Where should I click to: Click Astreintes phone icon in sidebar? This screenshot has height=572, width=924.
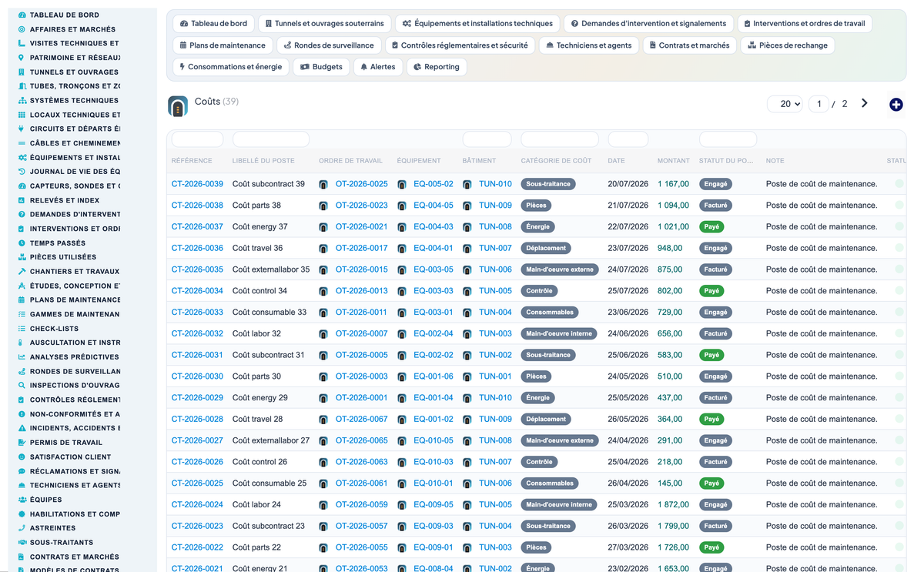(x=22, y=528)
